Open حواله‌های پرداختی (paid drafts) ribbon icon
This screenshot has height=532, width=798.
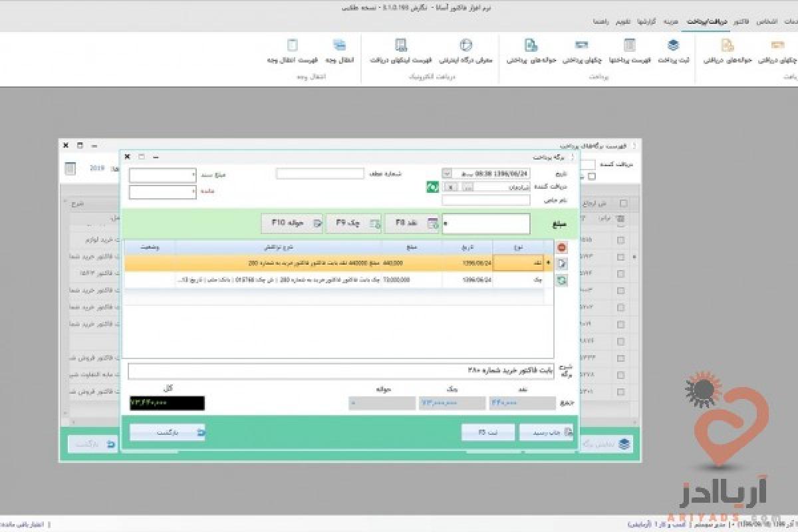531,52
